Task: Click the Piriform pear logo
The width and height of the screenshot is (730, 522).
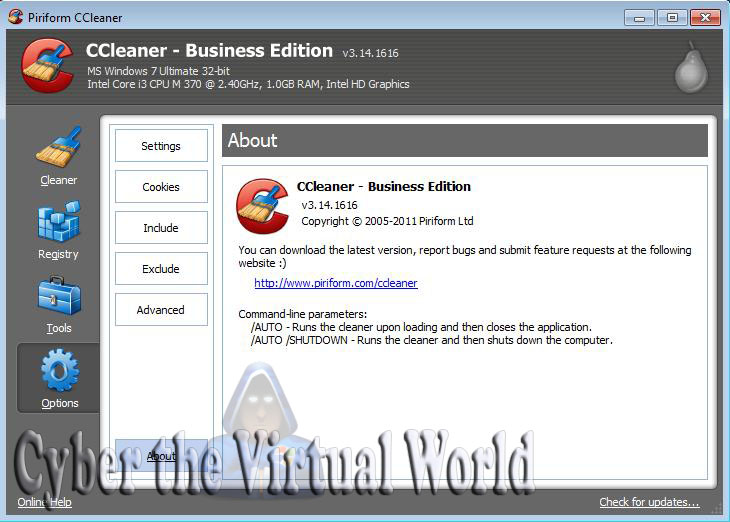Action: click(691, 67)
